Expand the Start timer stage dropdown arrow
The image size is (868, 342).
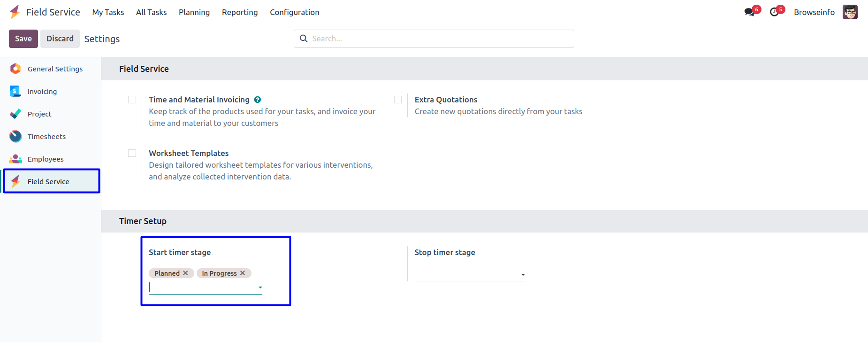pyautogui.click(x=260, y=288)
